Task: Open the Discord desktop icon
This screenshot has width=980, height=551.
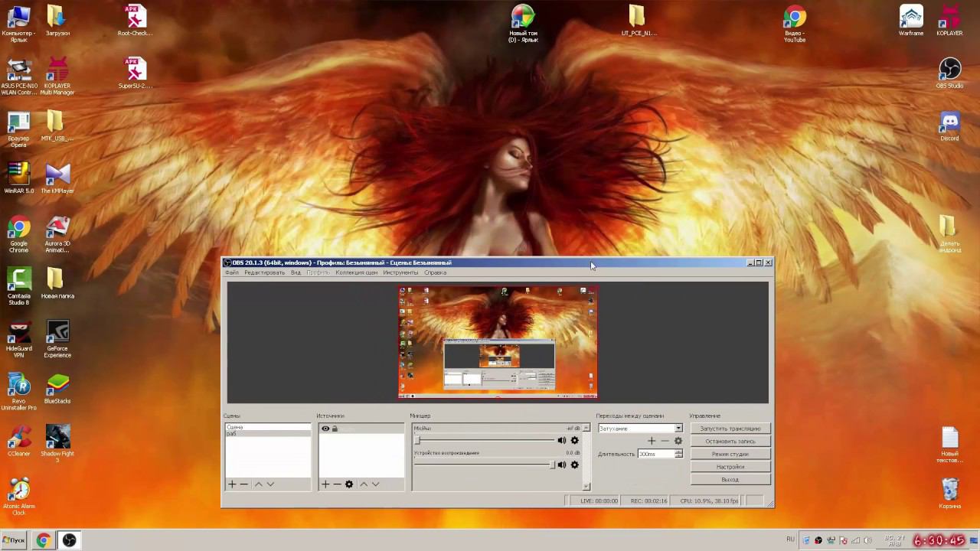Action: tap(949, 126)
